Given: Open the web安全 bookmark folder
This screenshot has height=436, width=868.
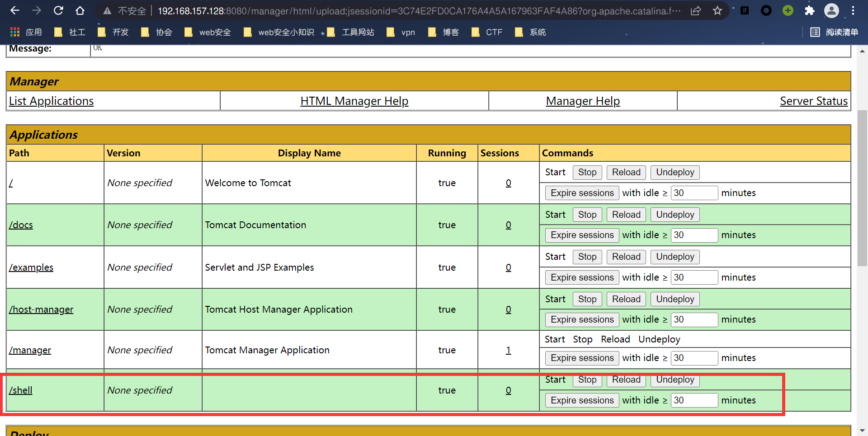Looking at the screenshot, I should pos(208,32).
